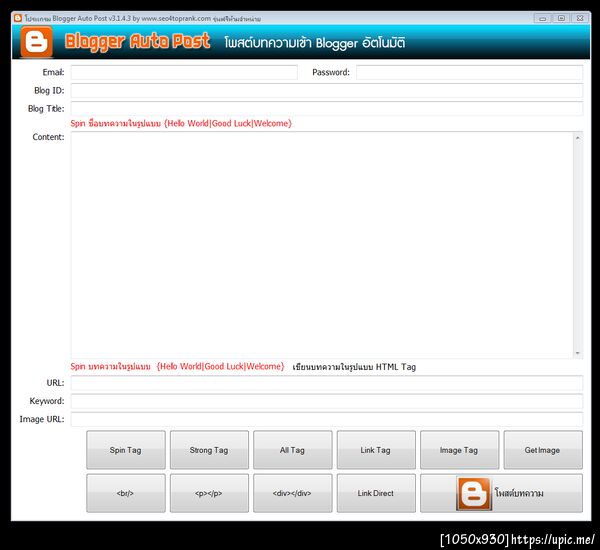The image size is (600, 550).
Task: Click the Link Direct button
Action: 376,493
